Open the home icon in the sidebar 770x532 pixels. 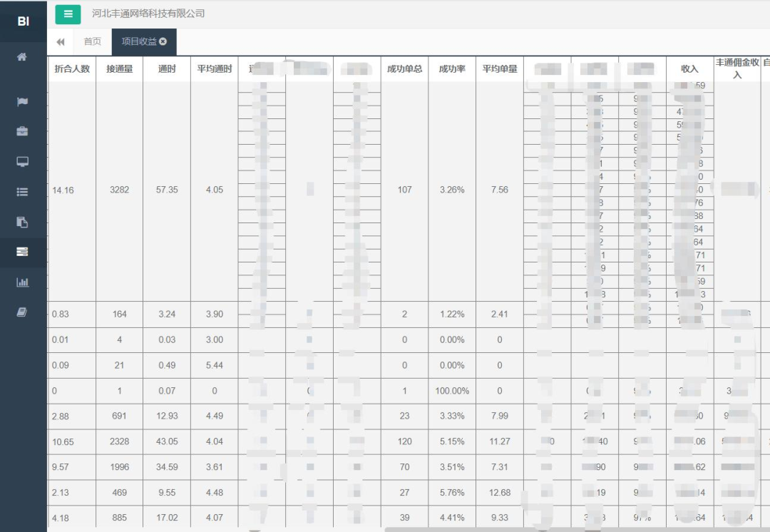(x=22, y=56)
